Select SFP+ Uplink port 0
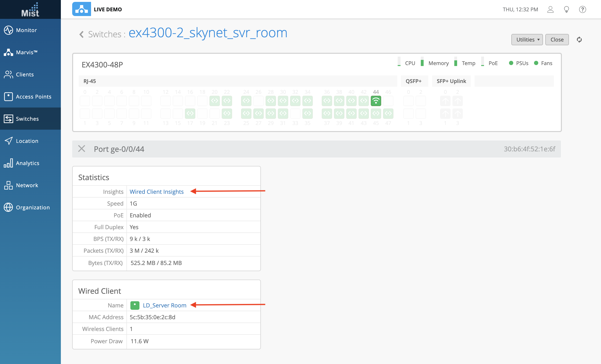 (x=445, y=101)
